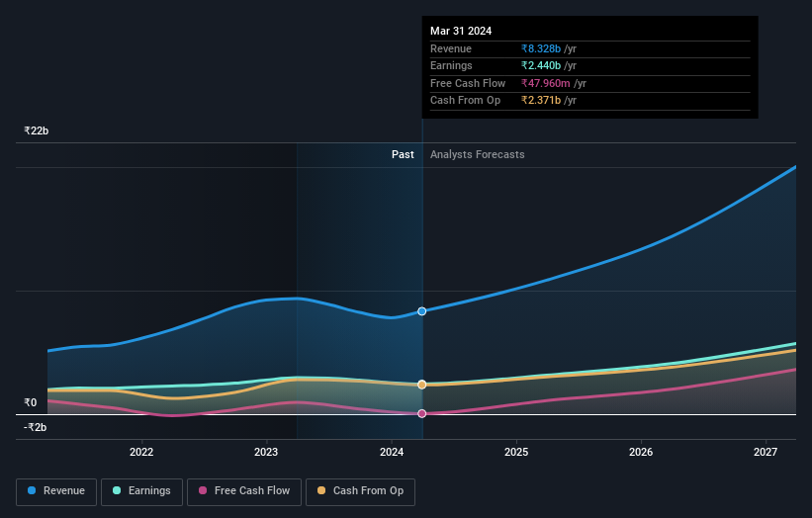Click the ₹0 y-axis label

(31, 402)
